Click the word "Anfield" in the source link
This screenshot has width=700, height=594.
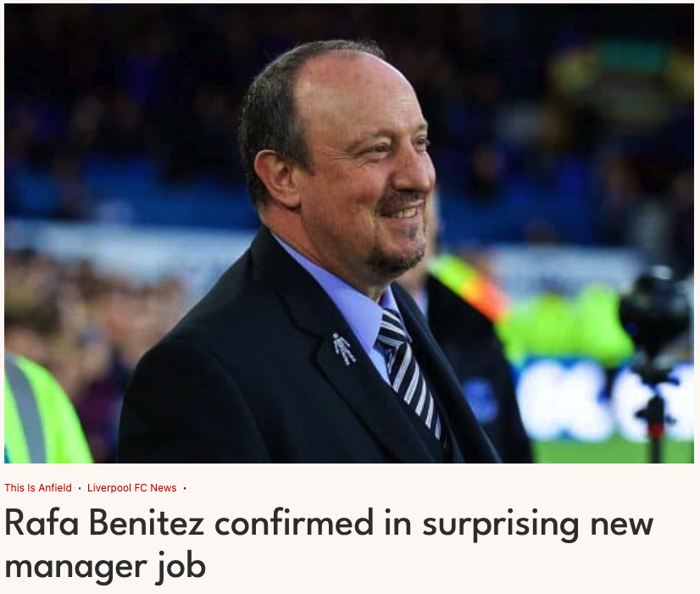pos(53,488)
